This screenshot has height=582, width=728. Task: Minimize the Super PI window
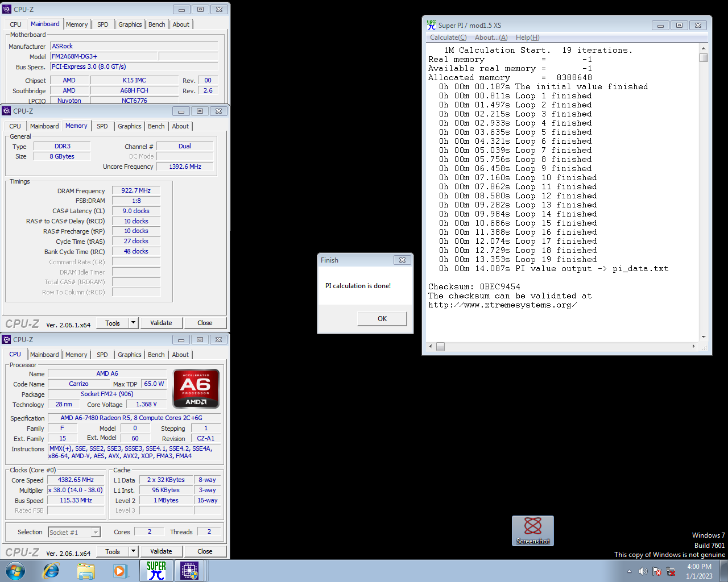pos(660,25)
